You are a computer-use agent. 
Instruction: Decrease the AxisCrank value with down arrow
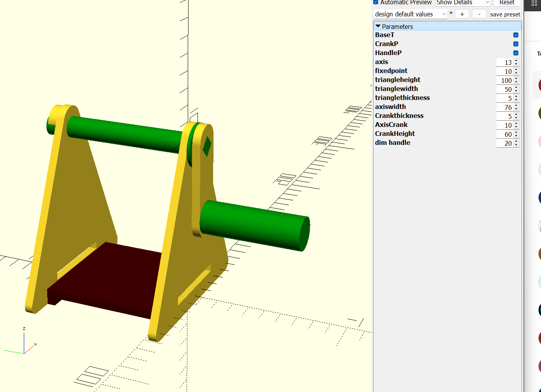point(516,127)
